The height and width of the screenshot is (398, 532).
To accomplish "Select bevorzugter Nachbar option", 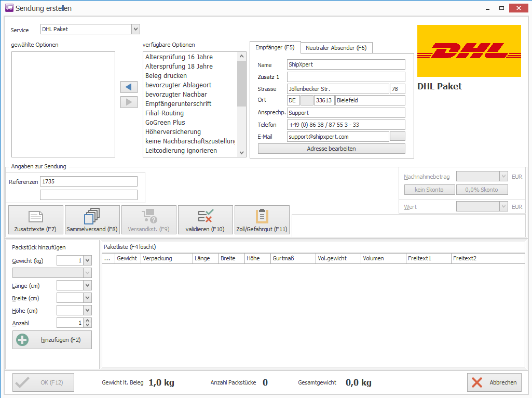I will point(190,95).
